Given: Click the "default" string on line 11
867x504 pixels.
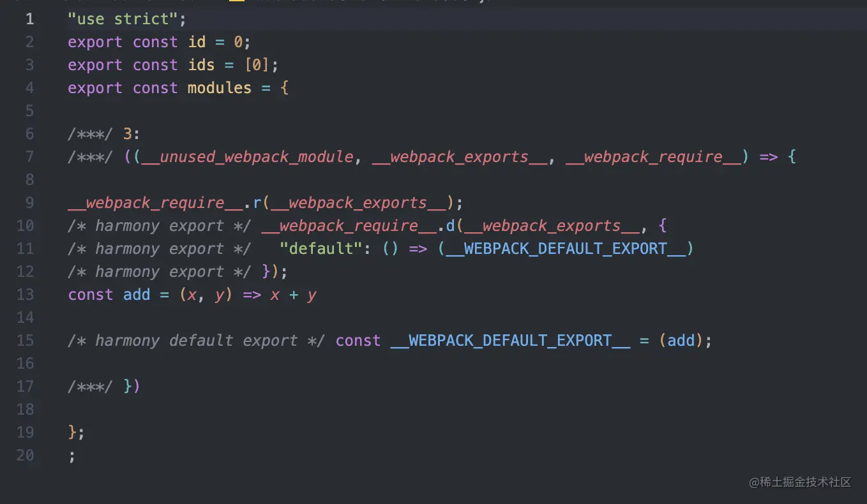Looking at the screenshot, I should 321,249.
